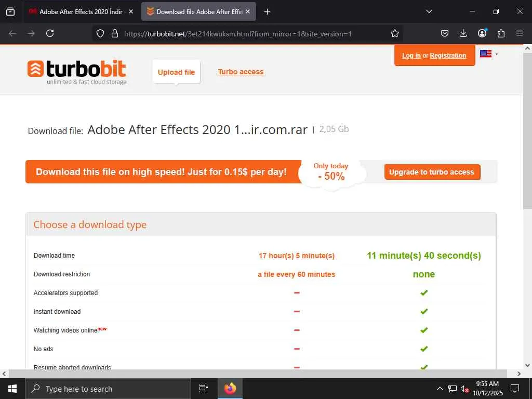Open the network status tray icon
The height and width of the screenshot is (399, 532).
pyautogui.click(x=453, y=389)
